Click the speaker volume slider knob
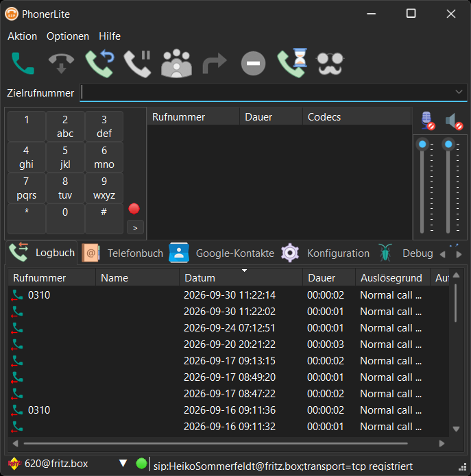 tap(448, 145)
